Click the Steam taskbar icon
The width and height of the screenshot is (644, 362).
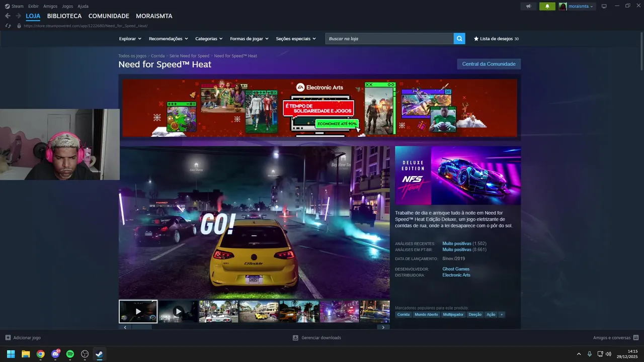coord(100,354)
